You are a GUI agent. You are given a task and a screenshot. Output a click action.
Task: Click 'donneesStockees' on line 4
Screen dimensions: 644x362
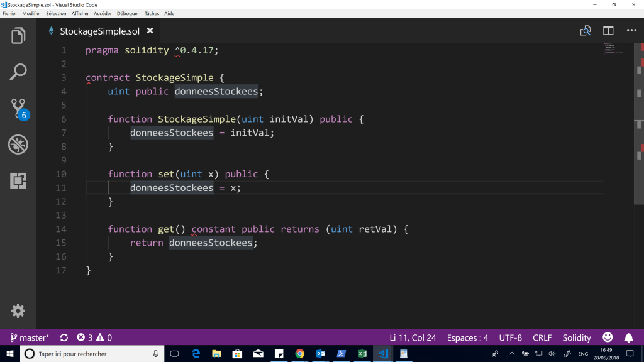click(216, 91)
